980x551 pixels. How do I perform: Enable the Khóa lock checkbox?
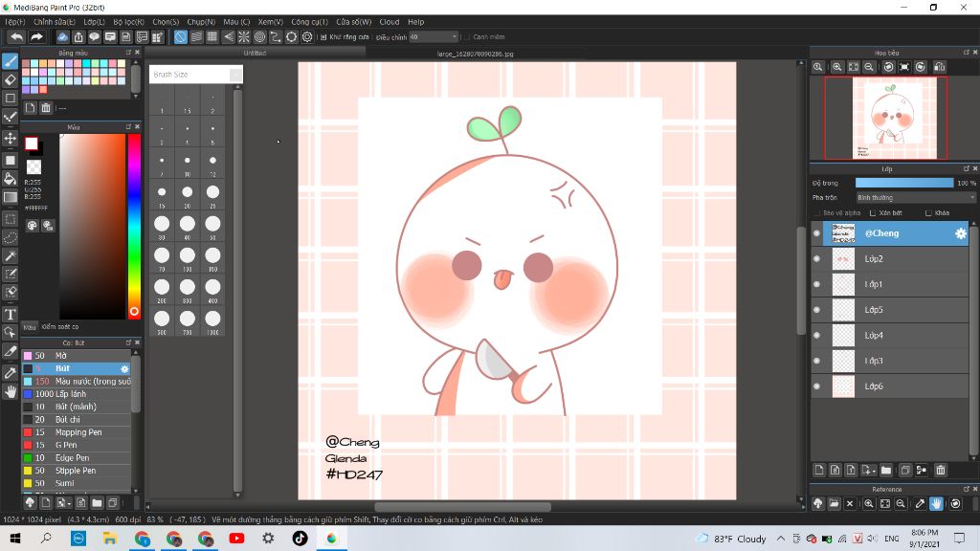point(928,213)
